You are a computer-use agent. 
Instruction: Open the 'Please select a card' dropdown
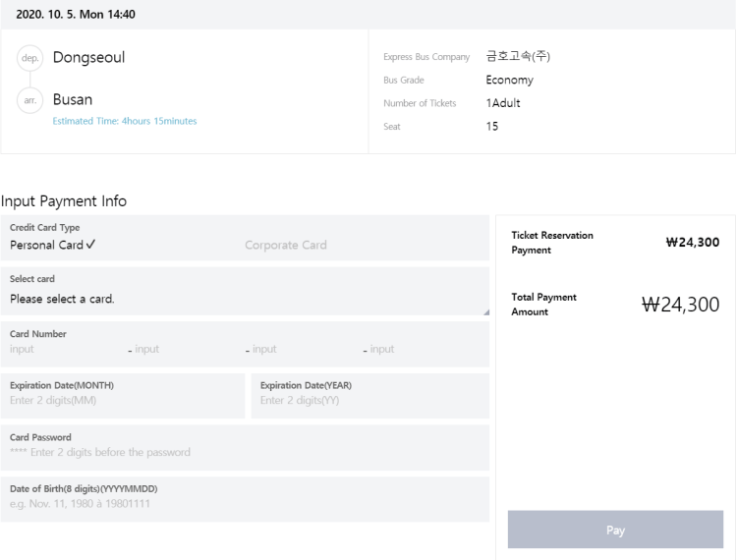pyautogui.click(x=244, y=299)
